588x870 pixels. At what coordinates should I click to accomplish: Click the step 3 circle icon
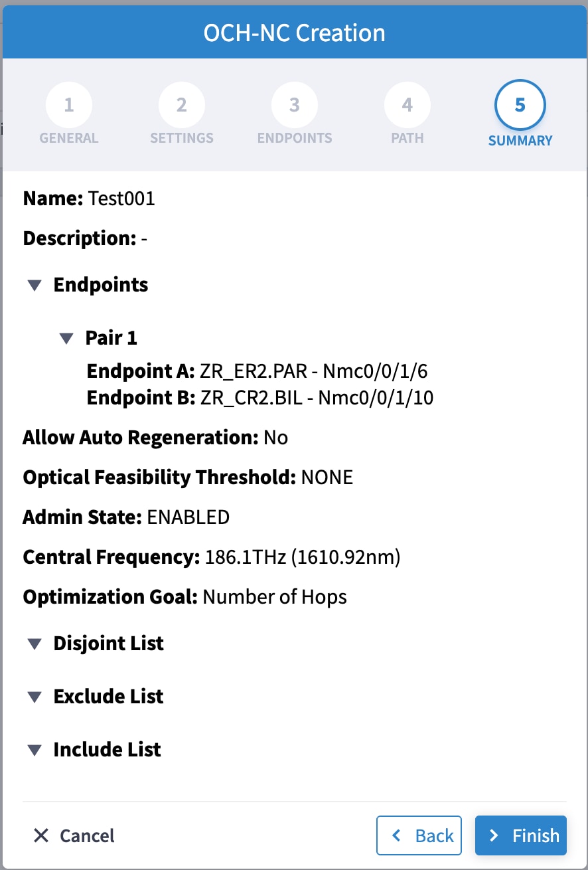[x=295, y=105]
